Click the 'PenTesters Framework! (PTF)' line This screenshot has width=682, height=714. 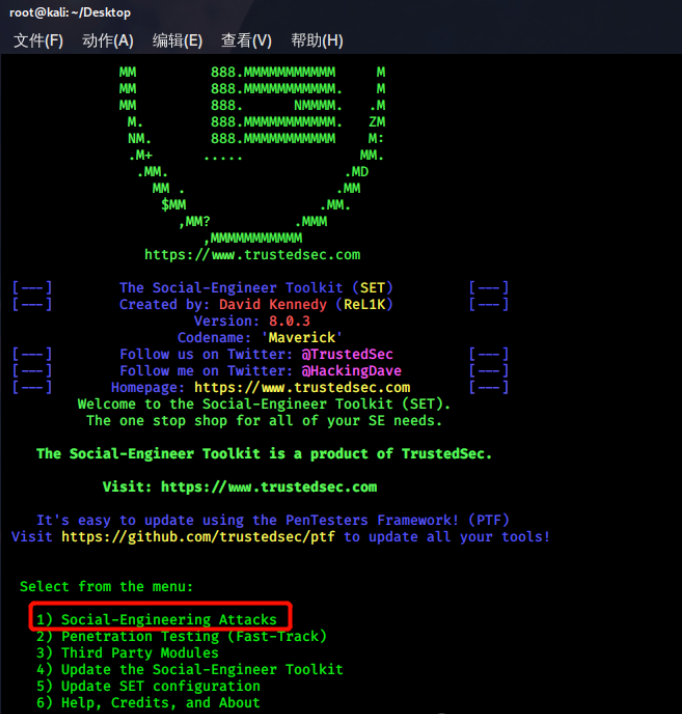273,520
